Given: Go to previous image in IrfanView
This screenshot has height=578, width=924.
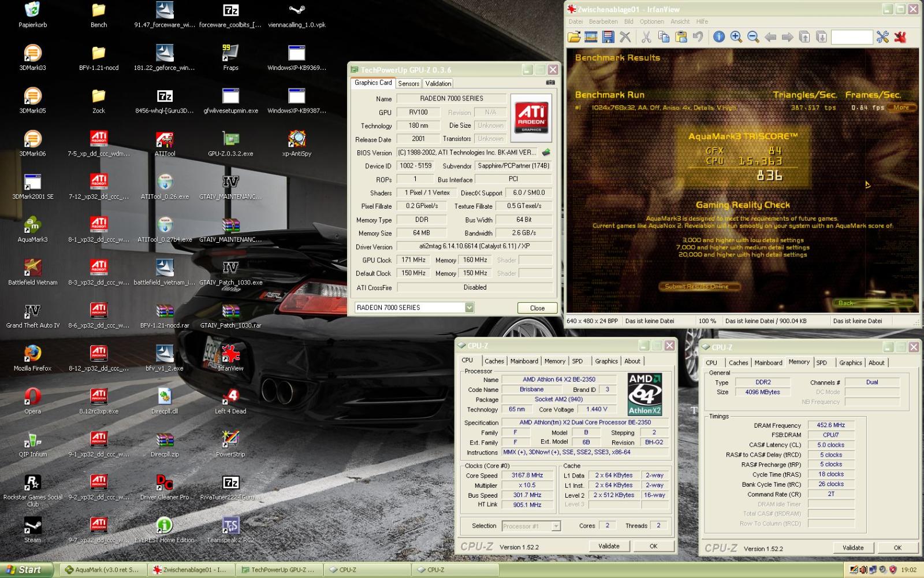Looking at the screenshot, I should click(770, 37).
